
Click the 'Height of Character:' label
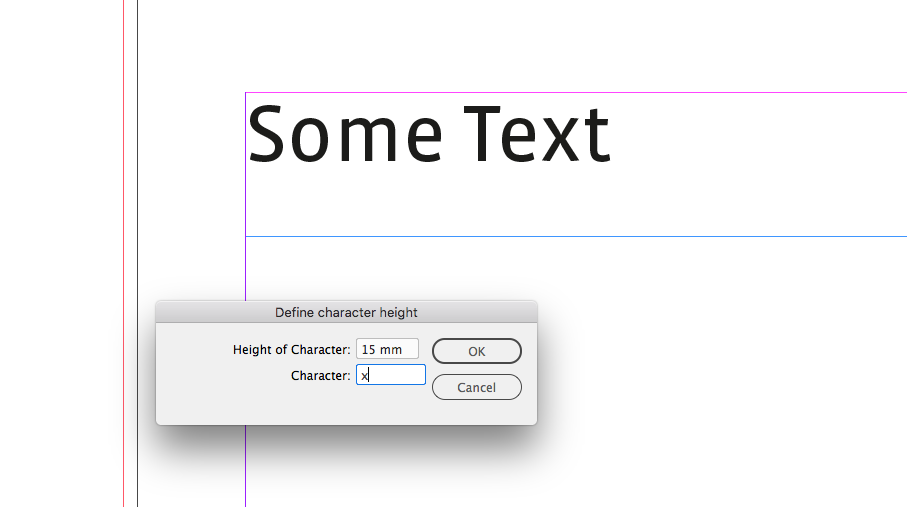[292, 350]
